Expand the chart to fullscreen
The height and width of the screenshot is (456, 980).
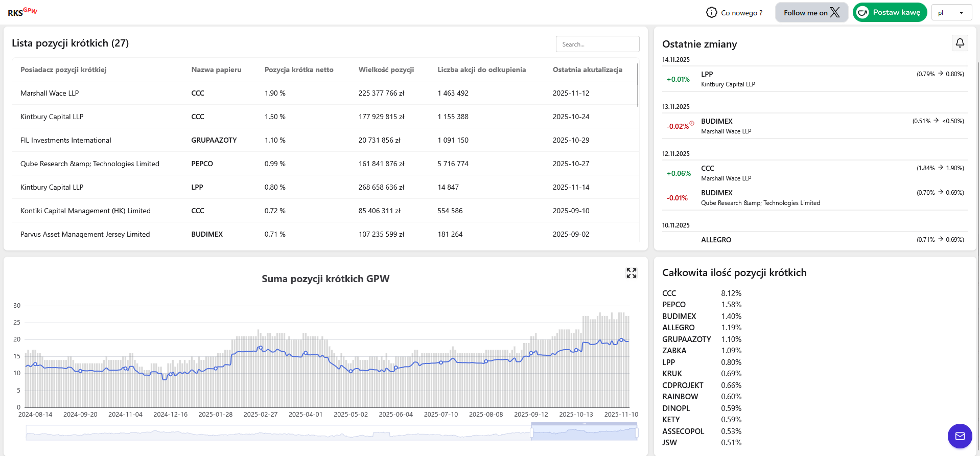click(632, 273)
